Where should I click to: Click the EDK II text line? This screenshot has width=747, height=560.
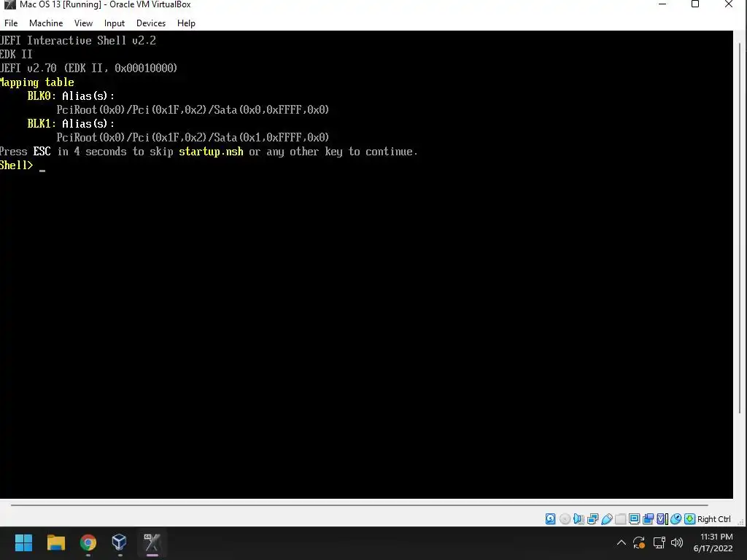[x=16, y=54]
